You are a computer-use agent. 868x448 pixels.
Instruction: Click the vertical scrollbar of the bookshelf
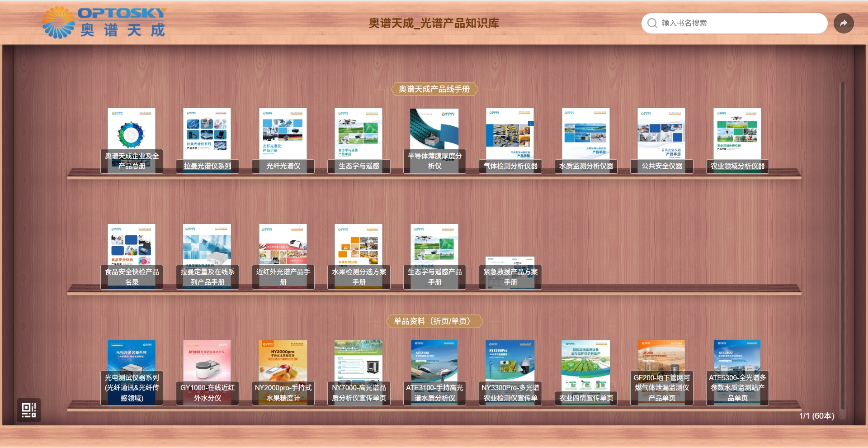[x=842, y=247]
